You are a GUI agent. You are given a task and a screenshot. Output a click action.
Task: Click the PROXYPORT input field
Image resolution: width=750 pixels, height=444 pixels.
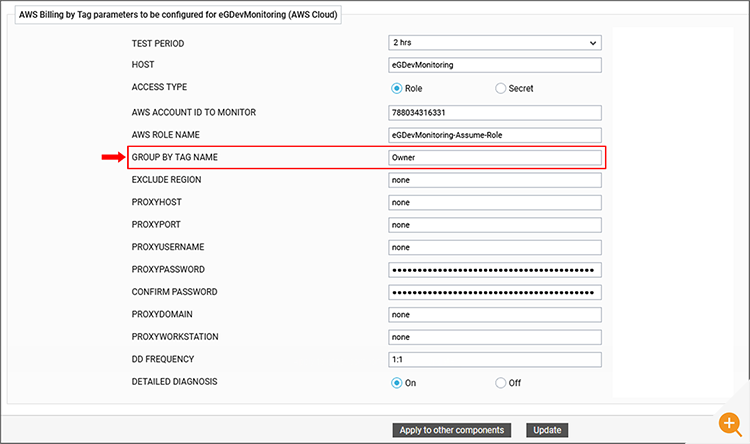(495, 225)
